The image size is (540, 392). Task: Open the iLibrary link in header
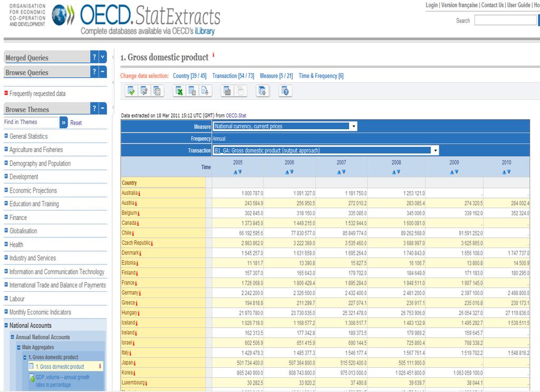[205, 31]
